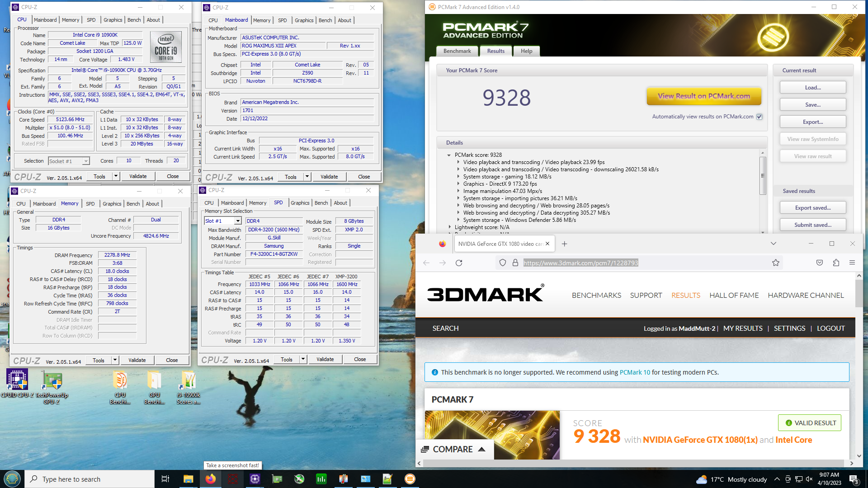Open Tools dropdown arrow in Mainboard window
This screenshot has width=868, height=488.
(x=307, y=177)
